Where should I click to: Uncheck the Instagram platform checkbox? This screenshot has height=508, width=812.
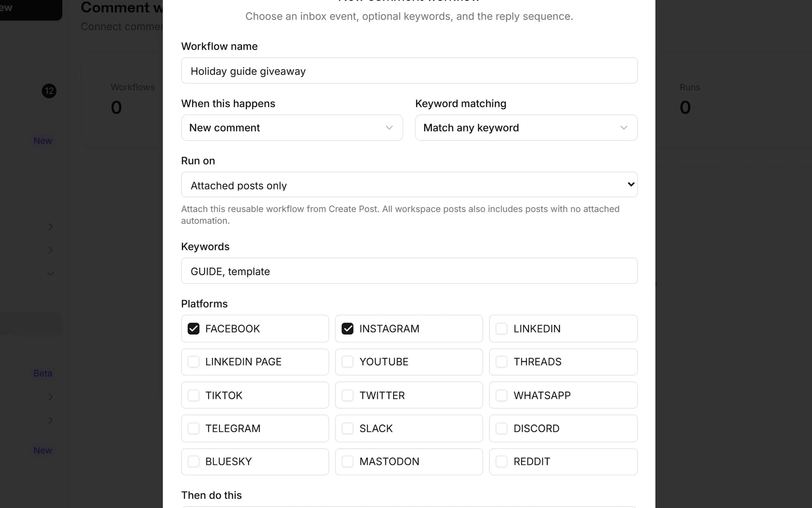[348, 328]
